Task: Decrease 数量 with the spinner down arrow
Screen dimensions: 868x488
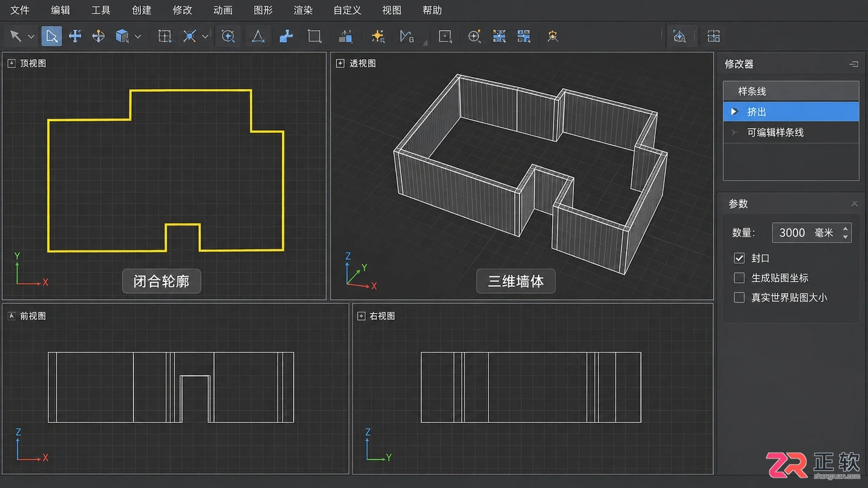Action: tap(846, 237)
